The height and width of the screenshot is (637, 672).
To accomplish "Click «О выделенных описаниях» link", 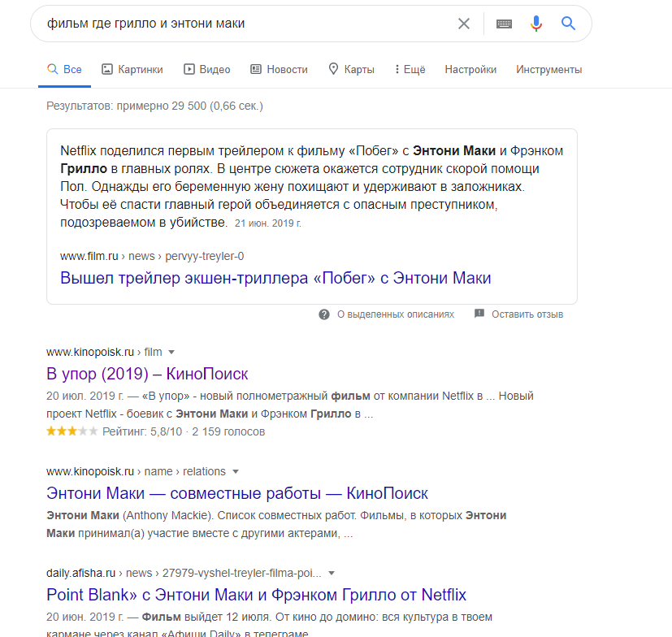I will tap(396, 314).
